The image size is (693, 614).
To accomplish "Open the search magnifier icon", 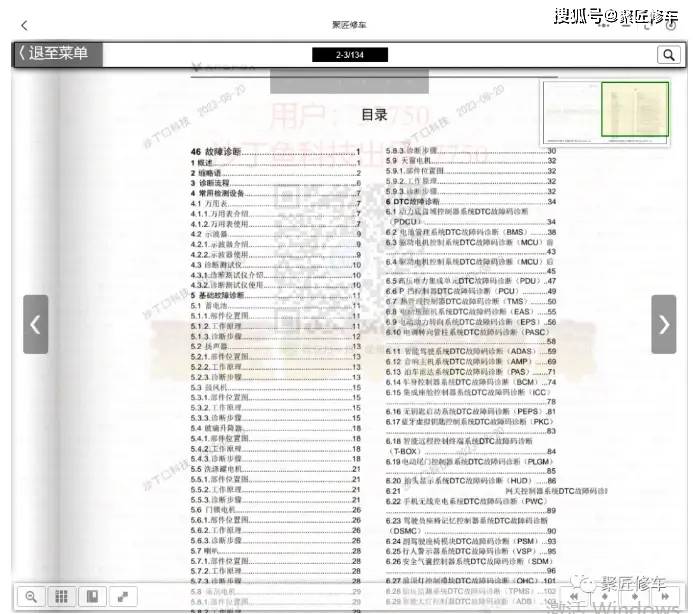I will pyautogui.click(x=668, y=55).
